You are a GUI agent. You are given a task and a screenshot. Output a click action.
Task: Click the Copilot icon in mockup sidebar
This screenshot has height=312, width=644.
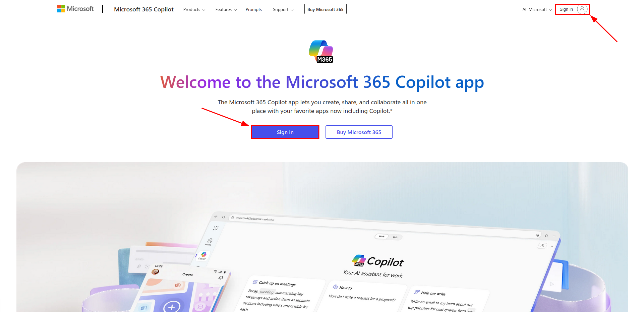coord(203,256)
